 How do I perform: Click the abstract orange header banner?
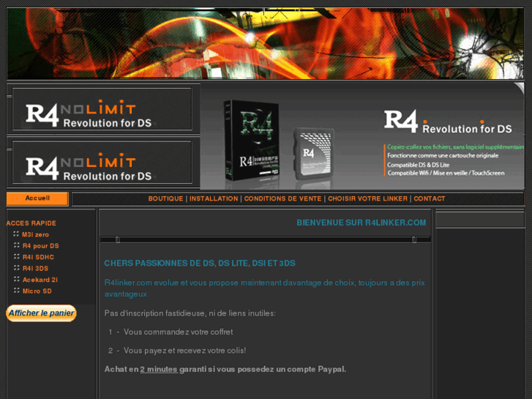(x=266, y=43)
